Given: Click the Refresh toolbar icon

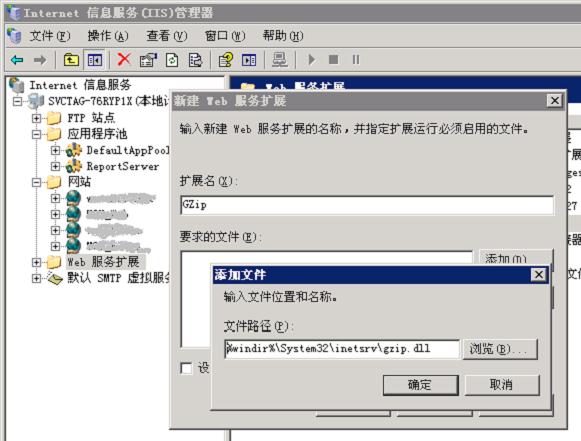Looking at the screenshot, I should pyautogui.click(x=172, y=60).
